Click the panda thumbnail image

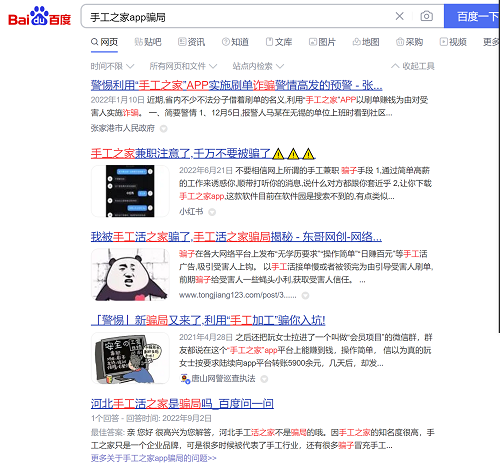(x=130, y=275)
